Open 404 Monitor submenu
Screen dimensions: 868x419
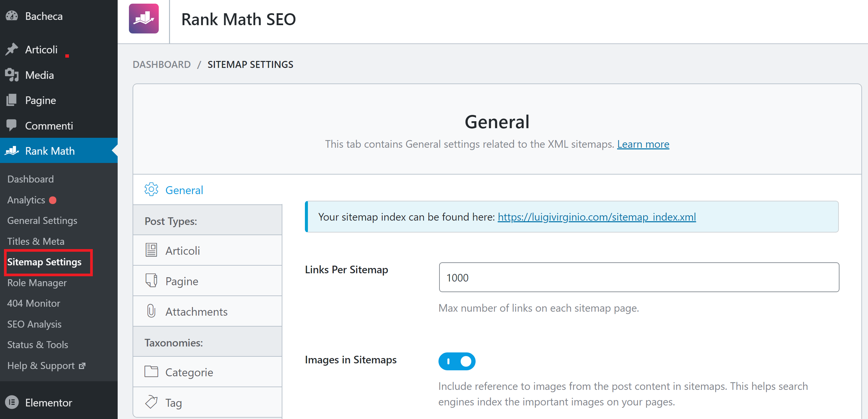click(34, 303)
